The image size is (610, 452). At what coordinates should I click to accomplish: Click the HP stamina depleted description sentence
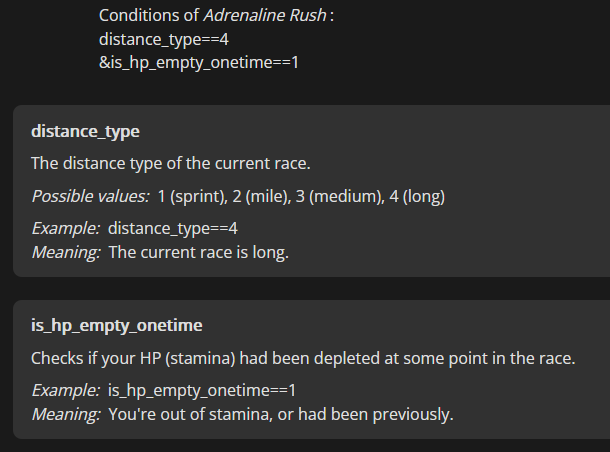pyautogui.click(x=303, y=359)
